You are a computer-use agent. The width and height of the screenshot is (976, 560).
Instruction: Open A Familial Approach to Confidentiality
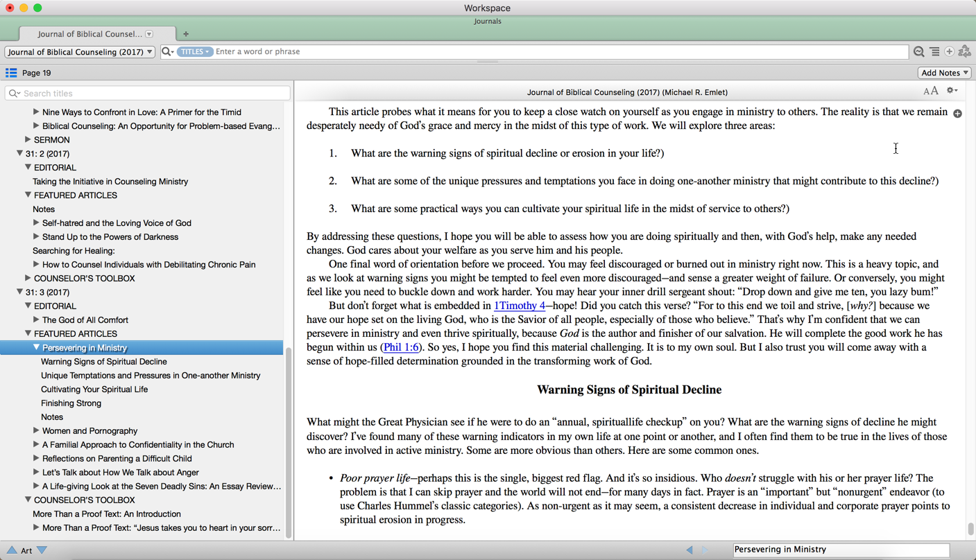[x=138, y=445]
